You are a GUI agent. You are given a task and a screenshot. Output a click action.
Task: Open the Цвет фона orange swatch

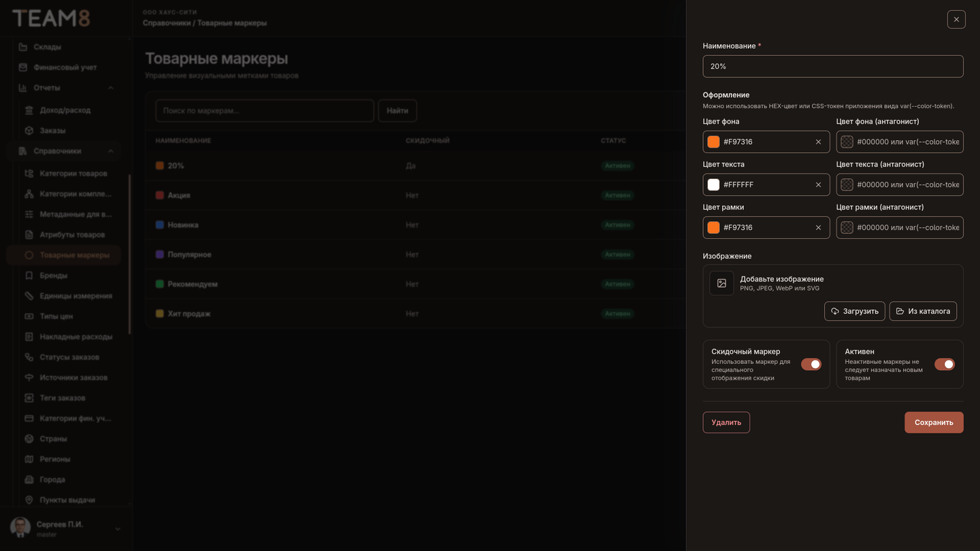click(x=713, y=142)
